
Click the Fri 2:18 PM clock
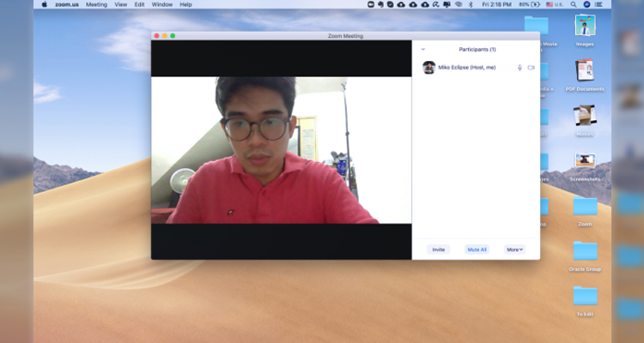tap(496, 4)
